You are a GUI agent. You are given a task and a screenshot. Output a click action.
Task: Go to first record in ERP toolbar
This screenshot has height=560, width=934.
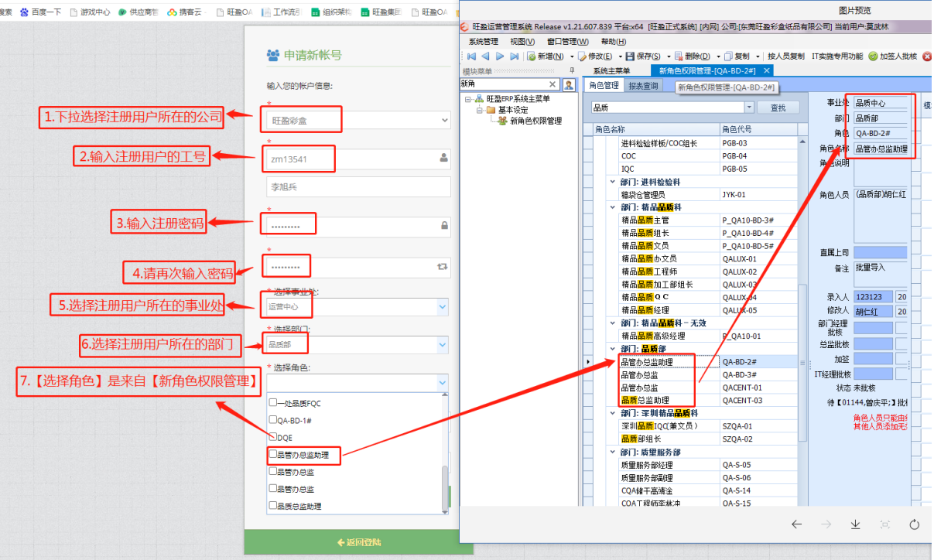tap(471, 56)
